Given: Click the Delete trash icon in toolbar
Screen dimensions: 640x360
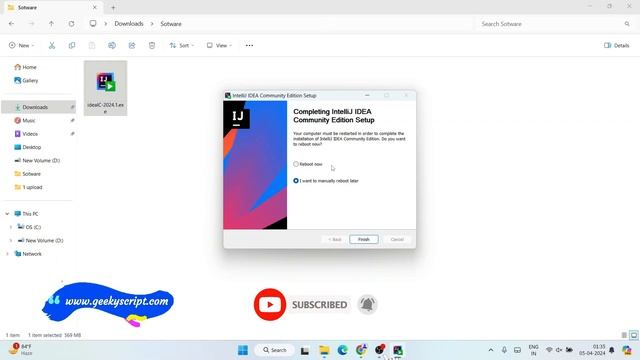Looking at the screenshot, I should click(x=152, y=45).
